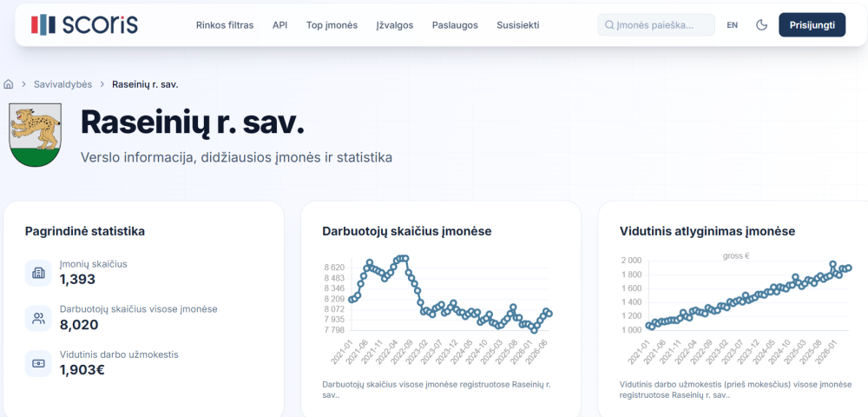Click the Vidutinis darbo užmokestis money icon
868x417 pixels.
pos(38,363)
